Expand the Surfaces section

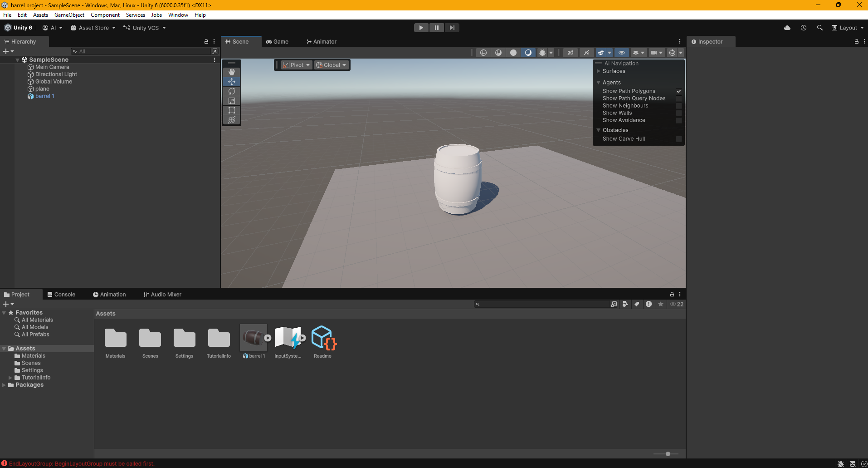(599, 71)
